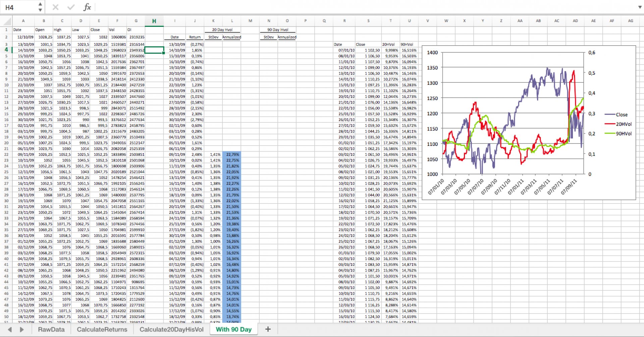Go to next sheet with right arrow
Screen dimensions: 644x337
22,330
